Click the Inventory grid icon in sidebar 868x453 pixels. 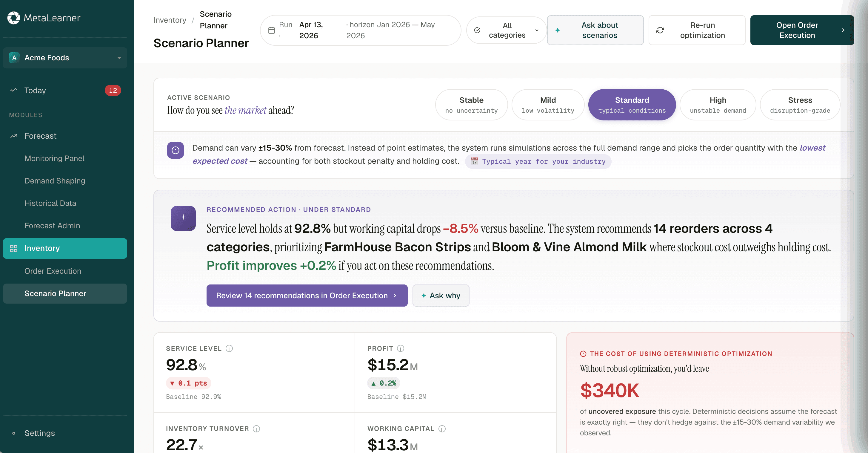(x=14, y=249)
